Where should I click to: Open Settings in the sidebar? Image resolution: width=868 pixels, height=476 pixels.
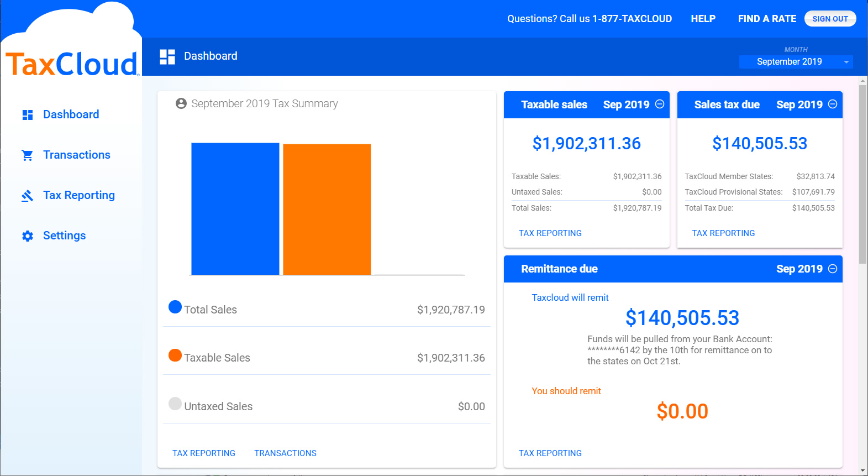coord(65,236)
